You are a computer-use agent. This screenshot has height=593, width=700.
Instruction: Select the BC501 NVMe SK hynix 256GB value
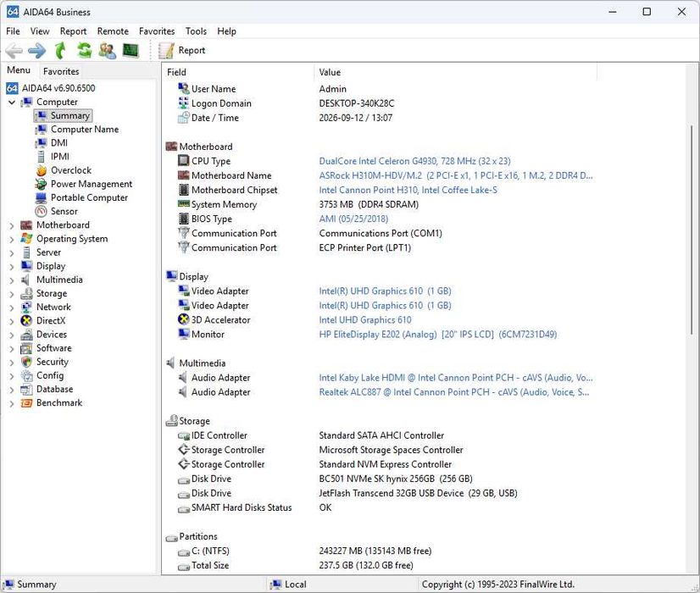click(x=396, y=479)
